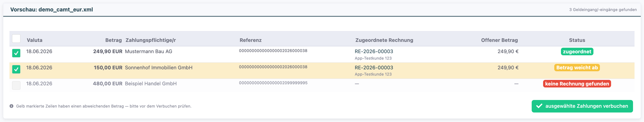Click the Betrag column header
Image resolution: width=644 pixels, height=122 pixels.
click(113, 40)
